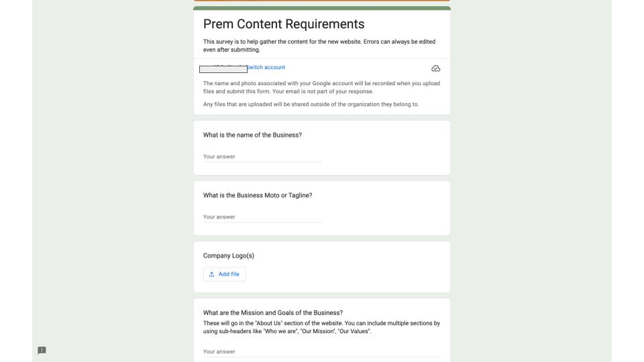
Task: Click the redacted account email box
Action: click(223, 69)
